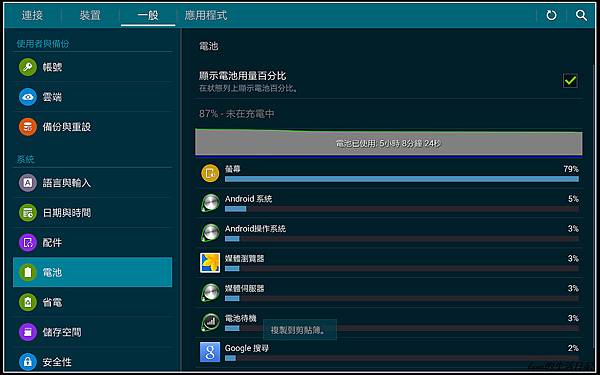Open the 省電 power saving icon
The width and height of the screenshot is (600, 375).
28,302
